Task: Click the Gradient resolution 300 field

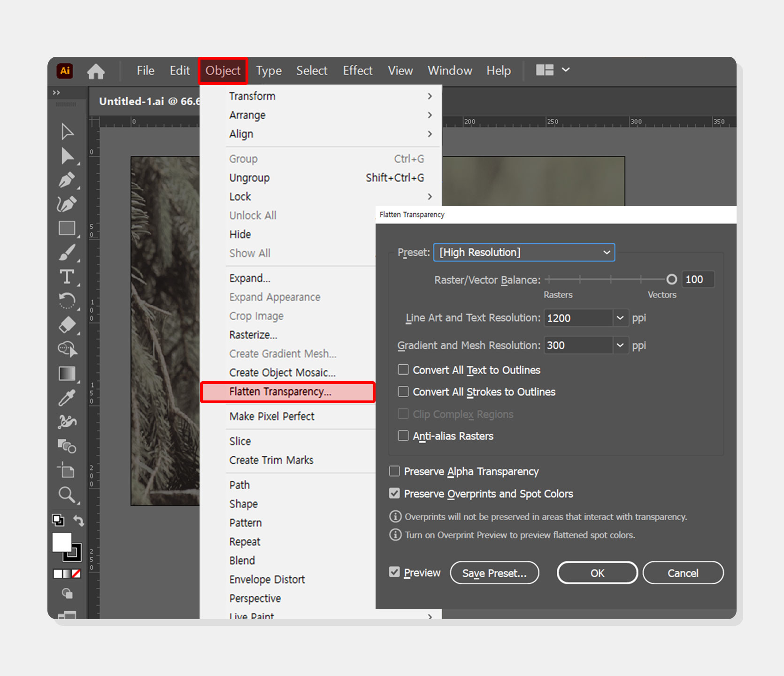Action: (578, 346)
